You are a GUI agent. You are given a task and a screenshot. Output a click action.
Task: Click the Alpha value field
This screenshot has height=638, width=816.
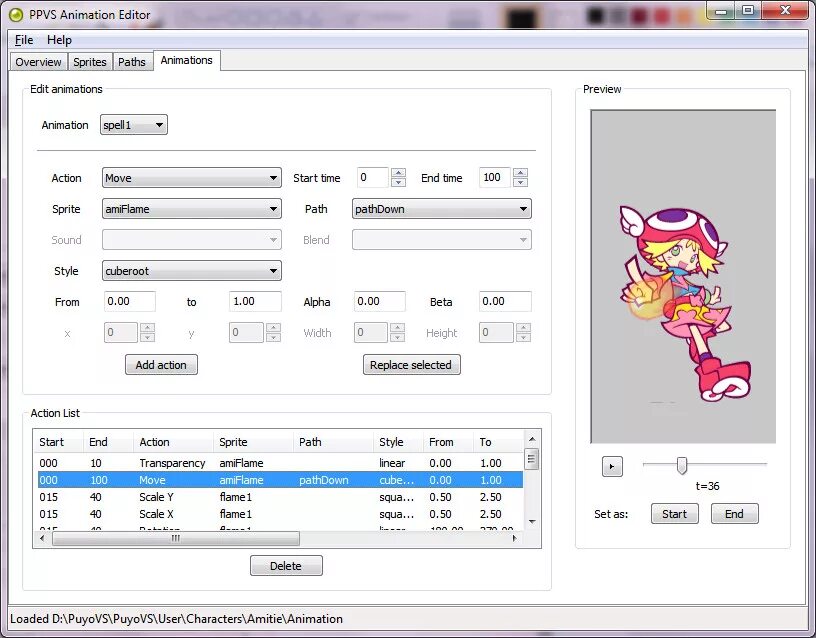[x=379, y=301]
